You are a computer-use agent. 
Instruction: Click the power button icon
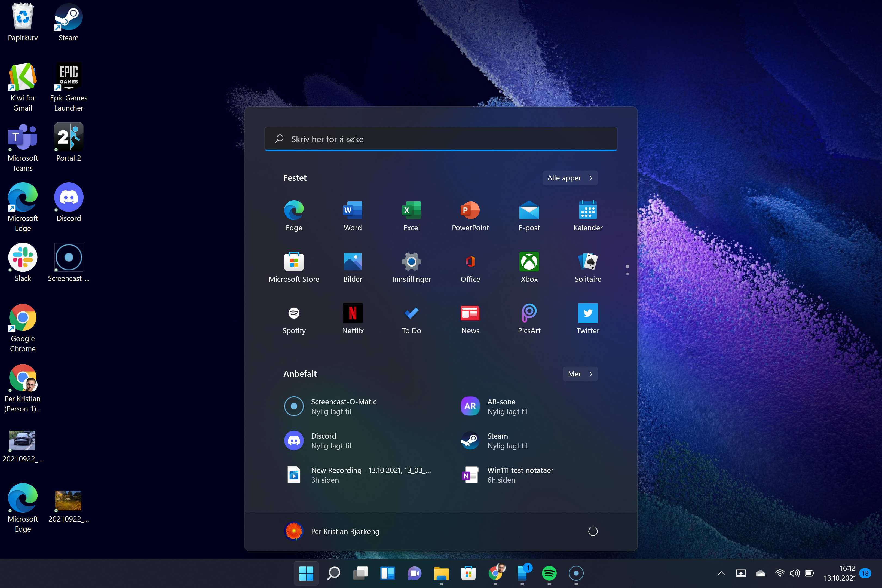[593, 531]
